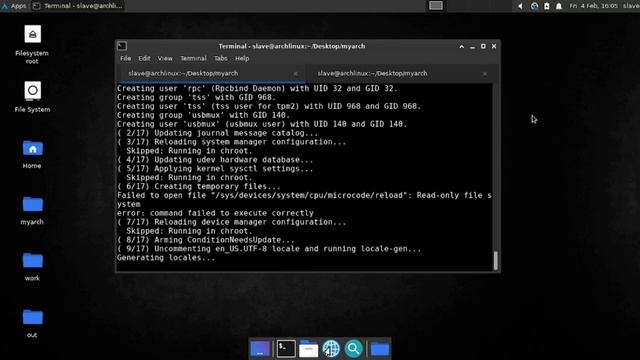Click the volume icon in panel
Screen dimensions: 640x360
tap(520, 6)
